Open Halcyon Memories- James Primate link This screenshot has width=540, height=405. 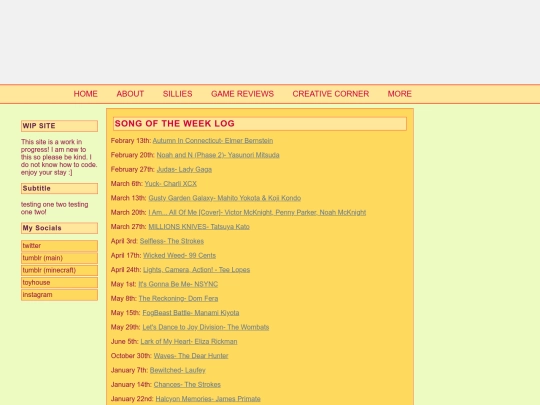pos(208,399)
